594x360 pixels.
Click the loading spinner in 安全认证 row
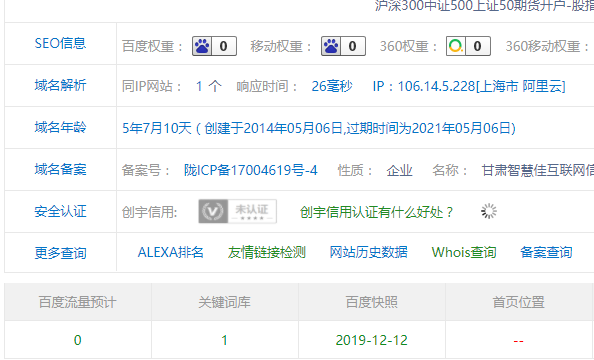pyautogui.click(x=489, y=211)
